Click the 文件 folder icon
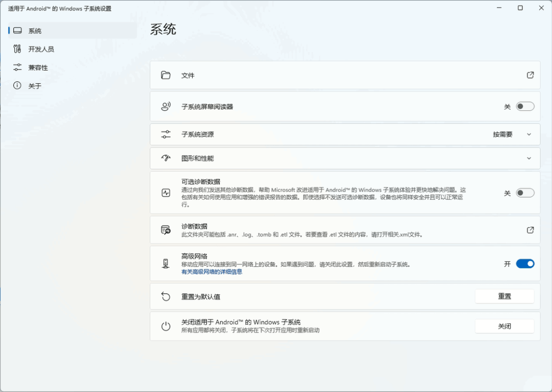Screen dimensions: 552x392 [x=166, y=75]
